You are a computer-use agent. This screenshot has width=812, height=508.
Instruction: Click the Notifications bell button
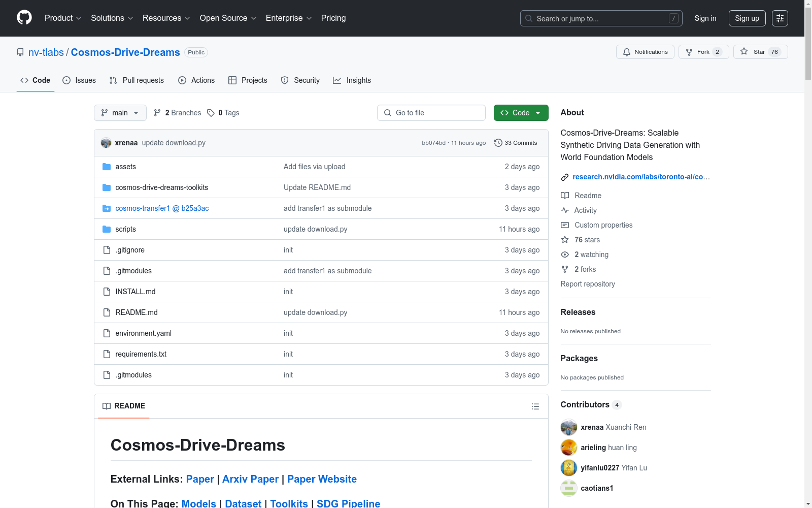pos(645,52)
